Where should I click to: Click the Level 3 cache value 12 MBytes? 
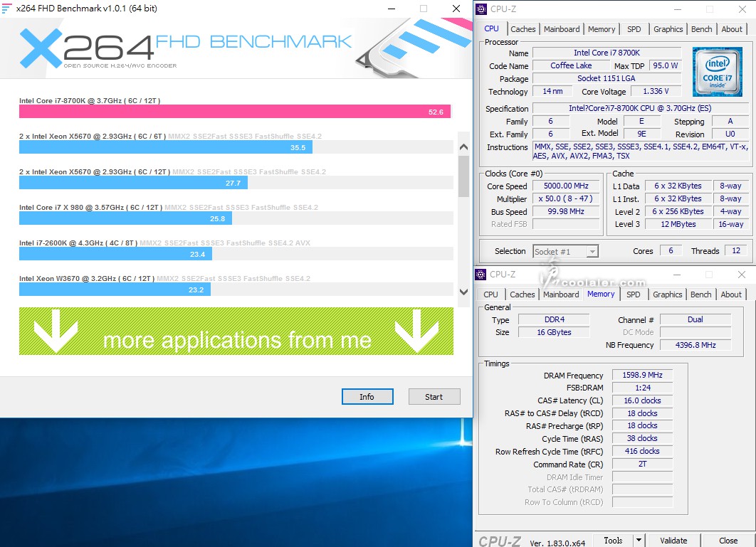[x=678, y=224]
